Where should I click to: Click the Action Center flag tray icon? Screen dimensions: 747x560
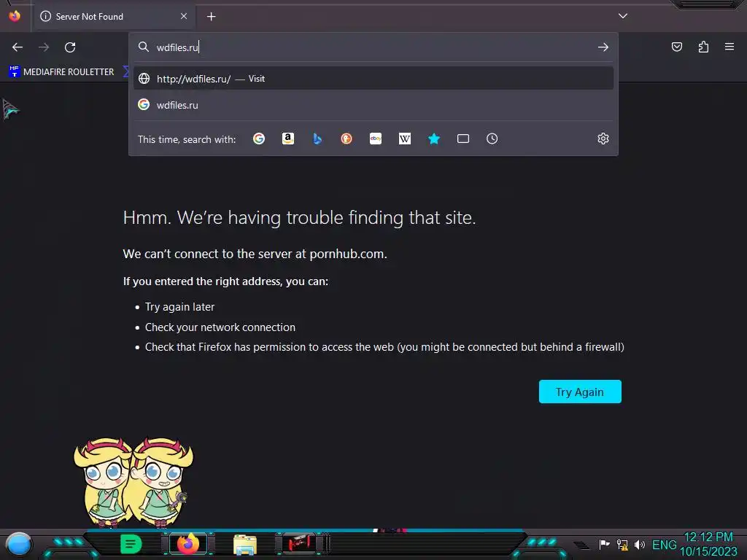tap(604, 544)
